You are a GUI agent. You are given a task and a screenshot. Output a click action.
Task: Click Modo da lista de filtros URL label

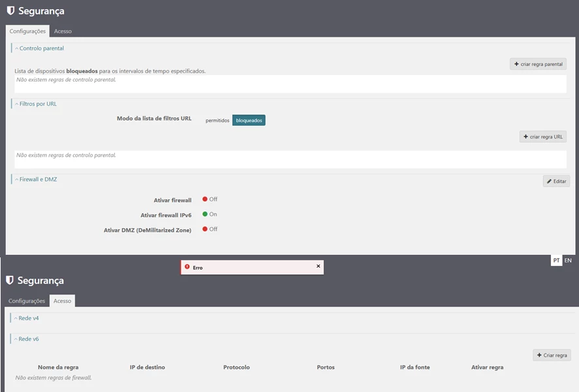(x=154, y=118)
